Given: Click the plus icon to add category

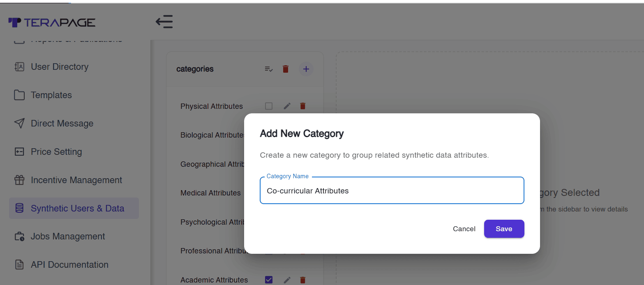Looking at the screenshot, I should [306, 69].
